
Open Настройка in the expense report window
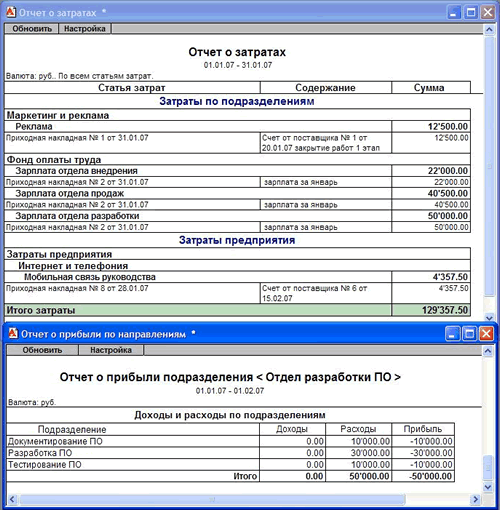click(85, 29)
